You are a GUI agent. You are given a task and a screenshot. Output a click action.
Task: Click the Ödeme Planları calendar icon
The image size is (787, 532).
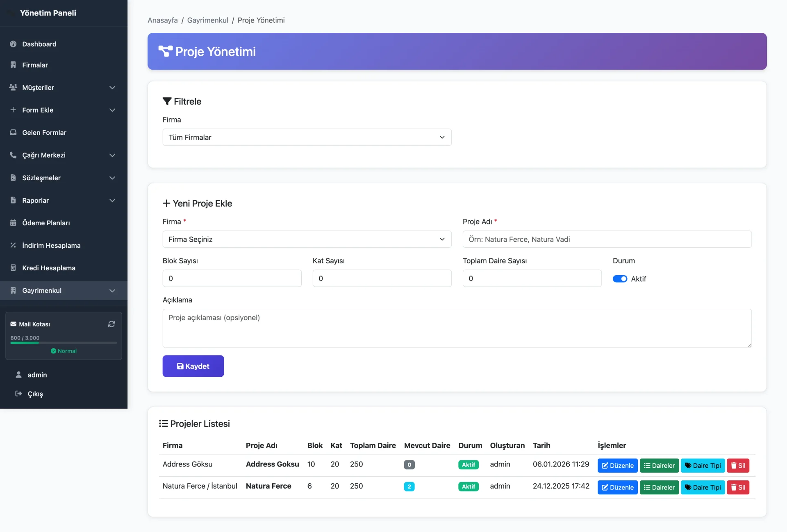pos(13,223)
